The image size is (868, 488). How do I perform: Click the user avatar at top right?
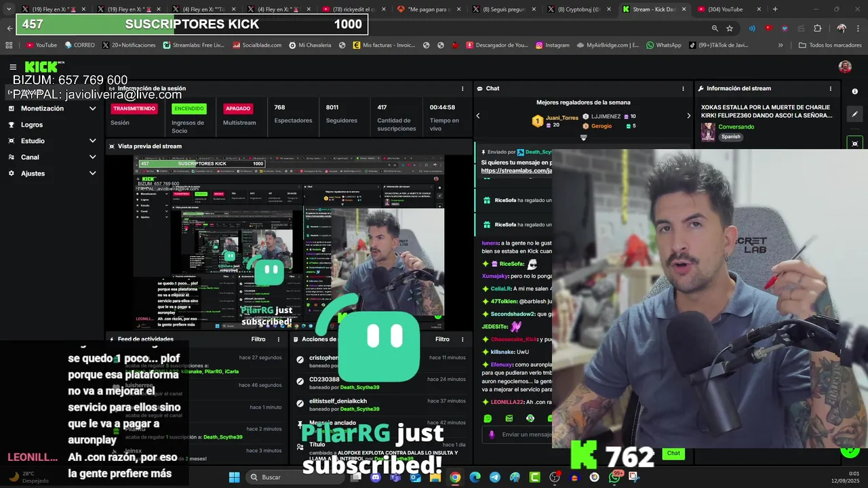pos(845,67)
